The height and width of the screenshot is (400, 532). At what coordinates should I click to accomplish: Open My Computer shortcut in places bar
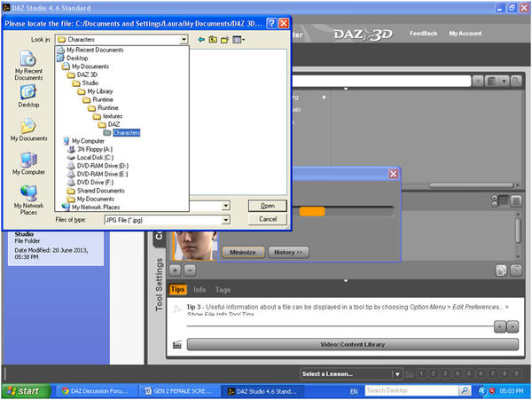click(x=29, y=163)
